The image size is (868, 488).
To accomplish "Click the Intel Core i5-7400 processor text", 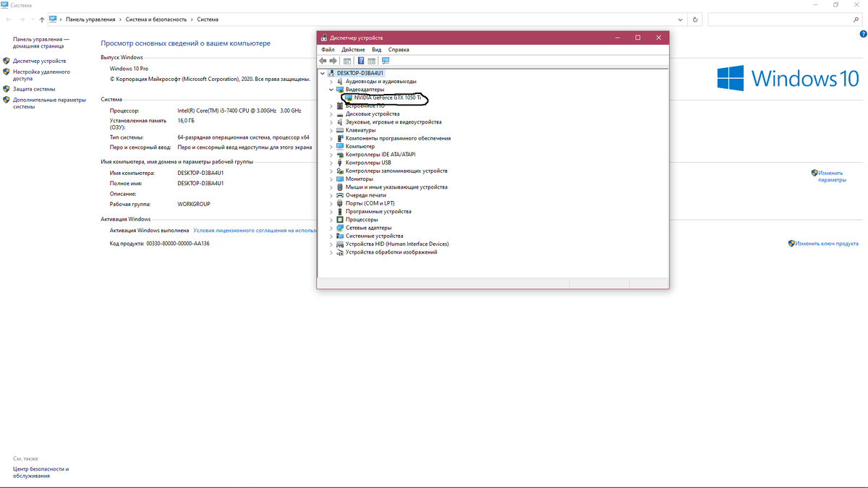I will [x=239, y=111].
